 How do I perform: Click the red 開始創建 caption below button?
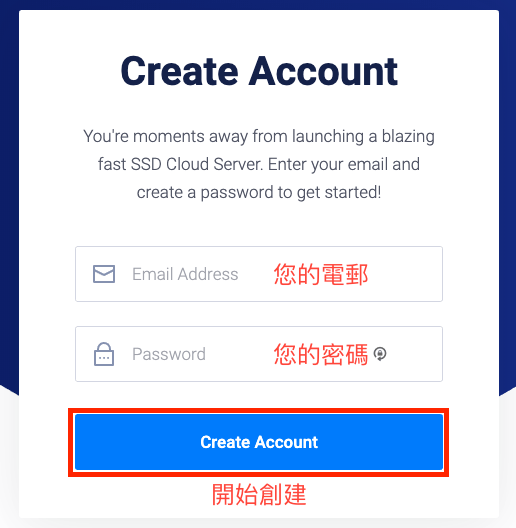(259, 494)
